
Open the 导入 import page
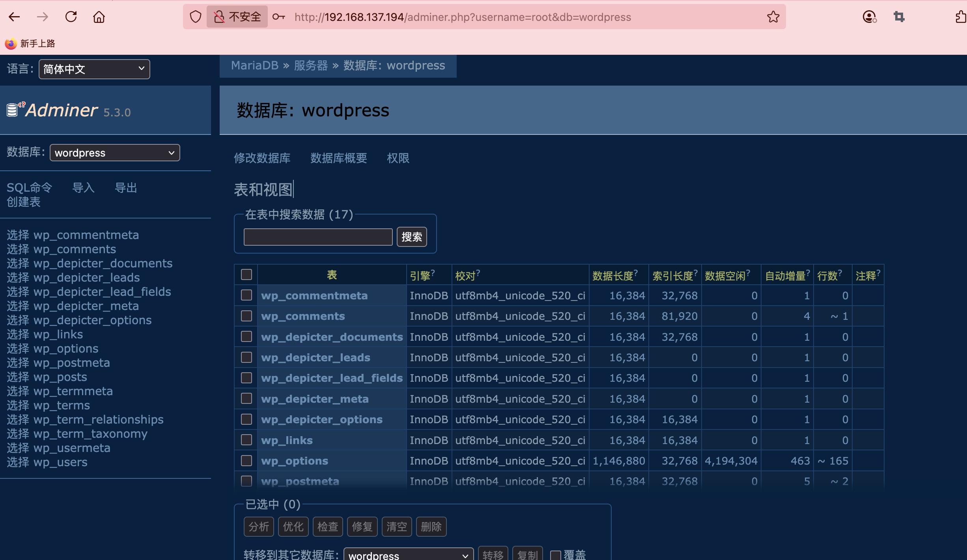(83, 188)
